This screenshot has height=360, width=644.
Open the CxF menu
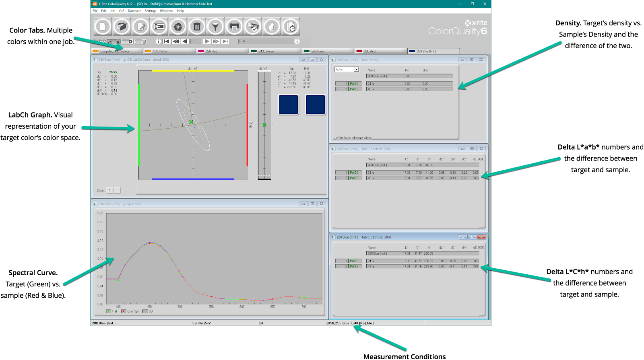pos(122,11)
